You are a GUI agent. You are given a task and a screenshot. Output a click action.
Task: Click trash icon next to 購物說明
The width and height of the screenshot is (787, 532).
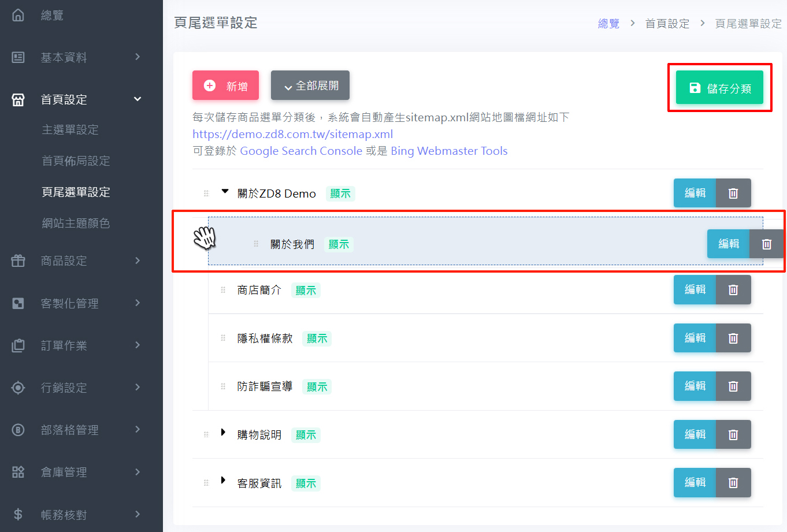(x=733, y=435)
